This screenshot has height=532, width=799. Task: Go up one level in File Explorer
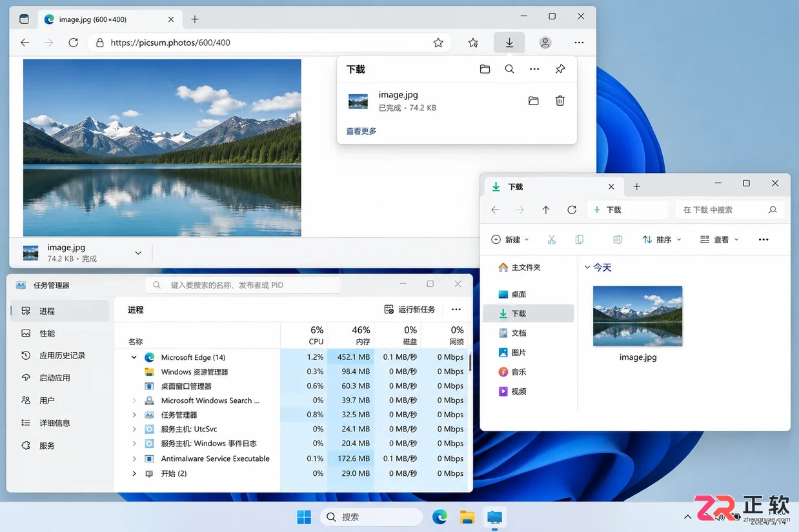[x=546, y=210]
